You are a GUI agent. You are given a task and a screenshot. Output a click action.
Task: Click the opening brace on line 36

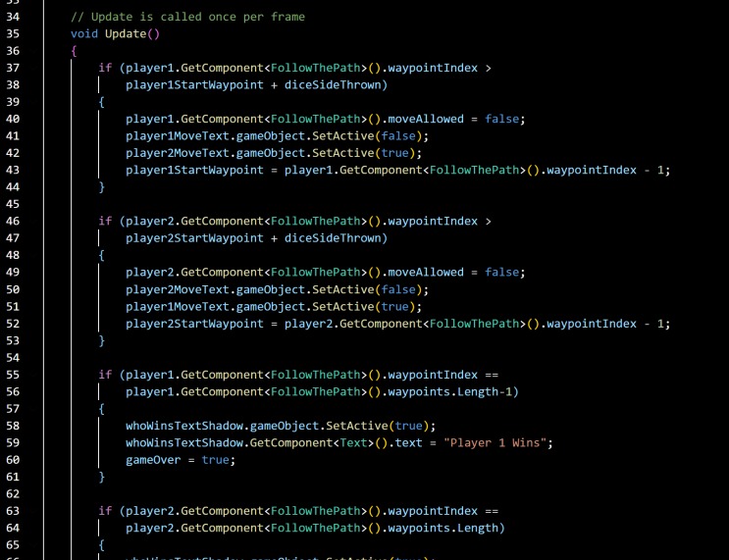(x=74, y=51)
